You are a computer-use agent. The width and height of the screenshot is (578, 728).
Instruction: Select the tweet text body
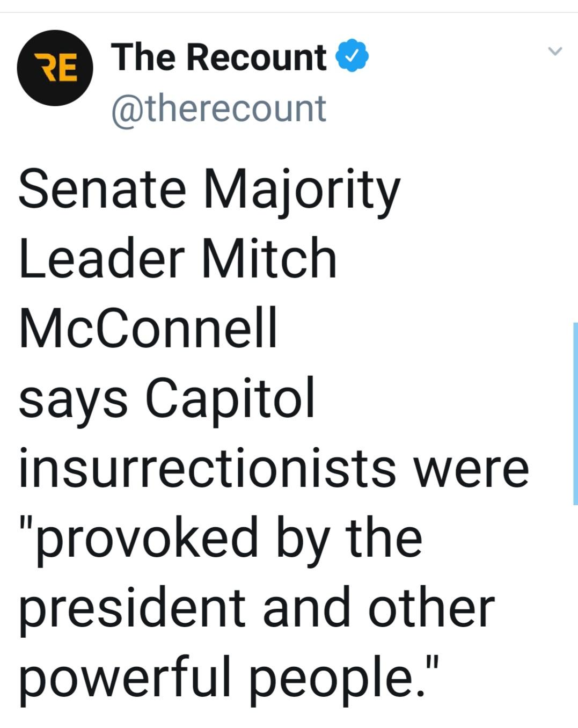point(268,429)
